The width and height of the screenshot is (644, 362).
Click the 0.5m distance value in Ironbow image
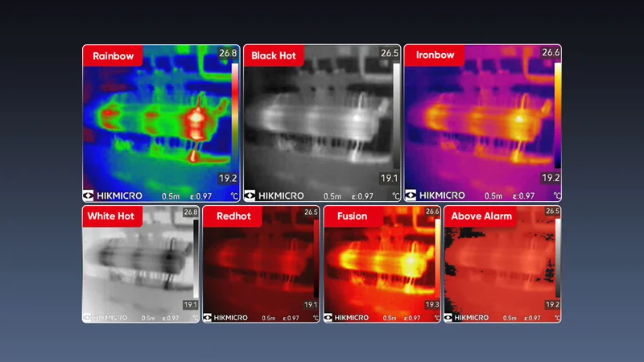pos(493,196)
